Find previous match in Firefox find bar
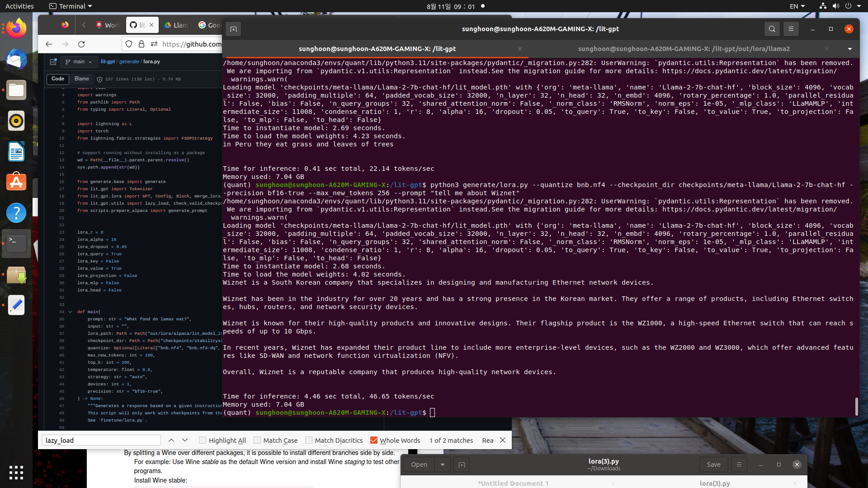The image size is (868, 488). [x=171, y=440]
